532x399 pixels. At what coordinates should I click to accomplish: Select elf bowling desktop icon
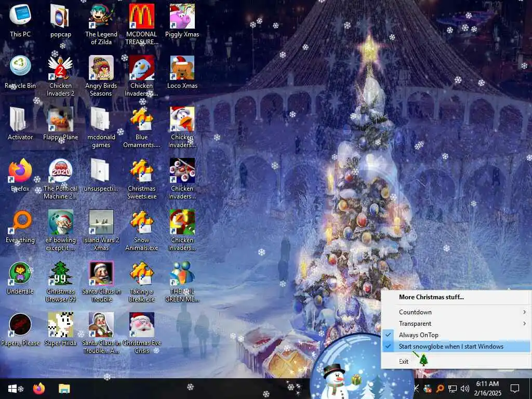tap(60, 230)
